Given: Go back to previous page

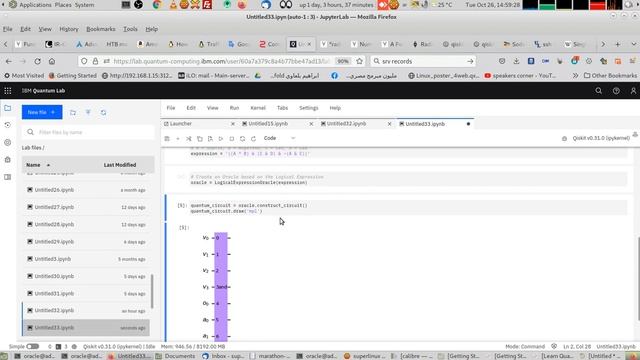Looking at the screenshot, I should pos(9,61).
